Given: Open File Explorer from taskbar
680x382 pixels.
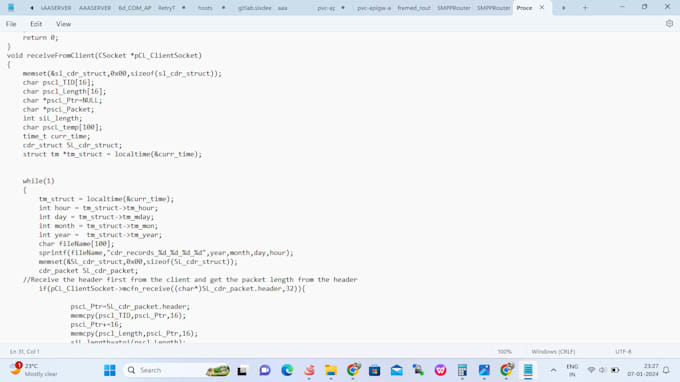Looking at the screenshot, I should (x=331, y=370).
